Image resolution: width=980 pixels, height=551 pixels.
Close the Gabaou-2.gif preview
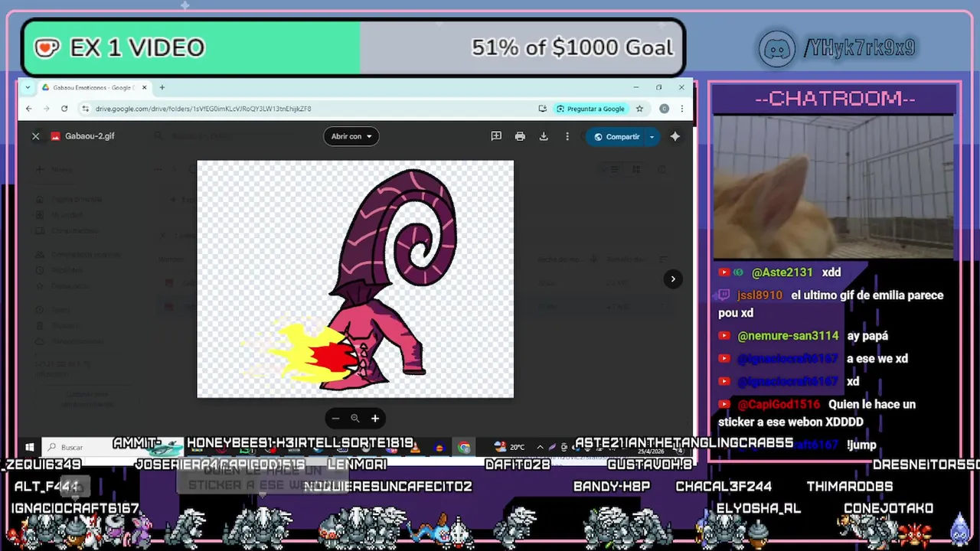[x=35, y=136]
